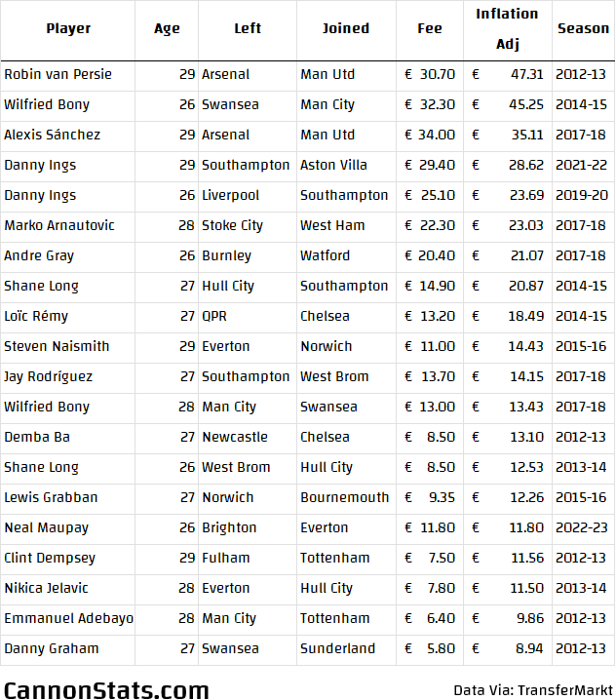Select the Emmanuel Adebayo player cell

tap(68, 618)
